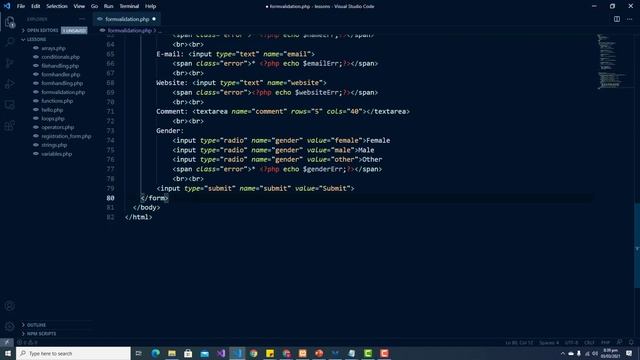Open registration_form.php in the explorer
Image resolution: width=640 pixels, height=360 pixels.
66,136
